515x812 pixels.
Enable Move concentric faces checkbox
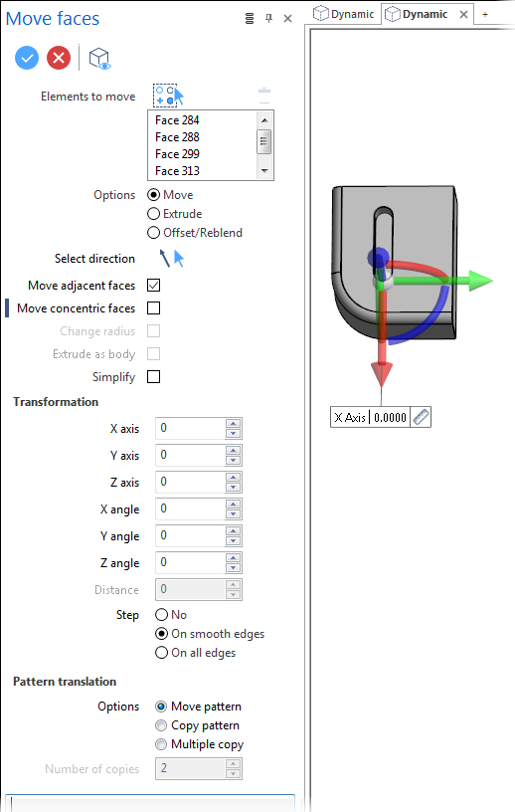(154, 308)
